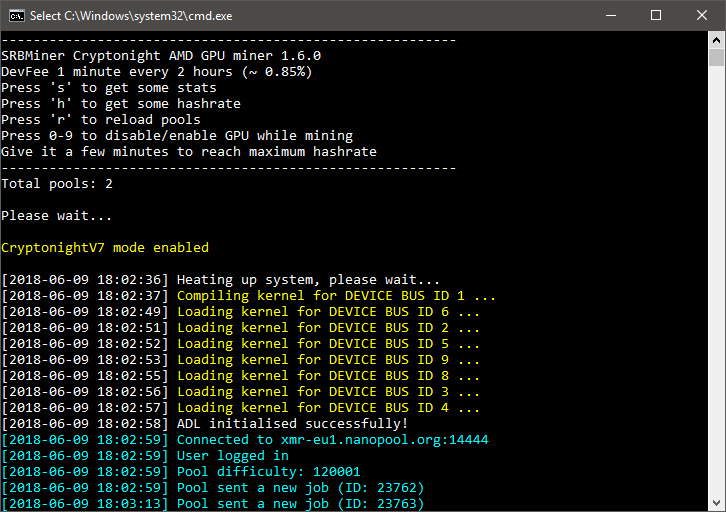Maximize the cmd.exe window
This screenshot has width=726, height=512.
[x=656, y=15]
